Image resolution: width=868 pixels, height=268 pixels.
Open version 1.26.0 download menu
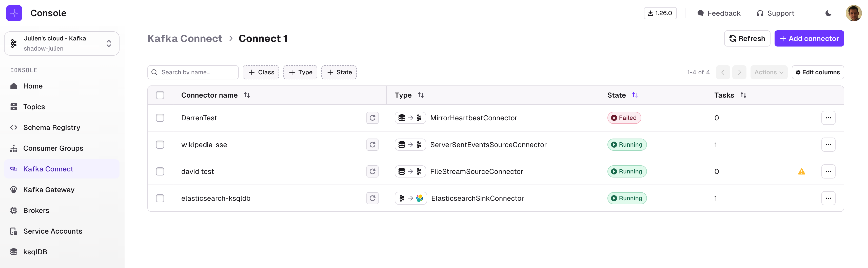pyautogui.click(x=660, y=13)
